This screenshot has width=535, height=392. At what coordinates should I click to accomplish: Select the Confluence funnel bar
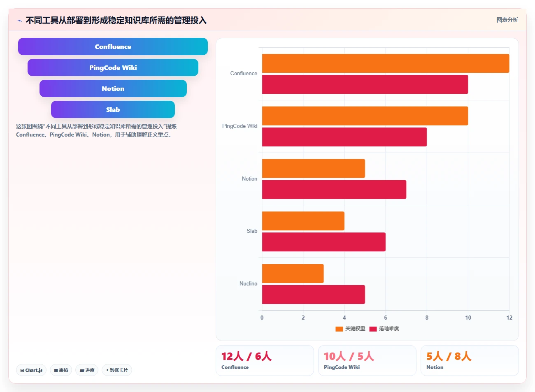pos(113,46)
